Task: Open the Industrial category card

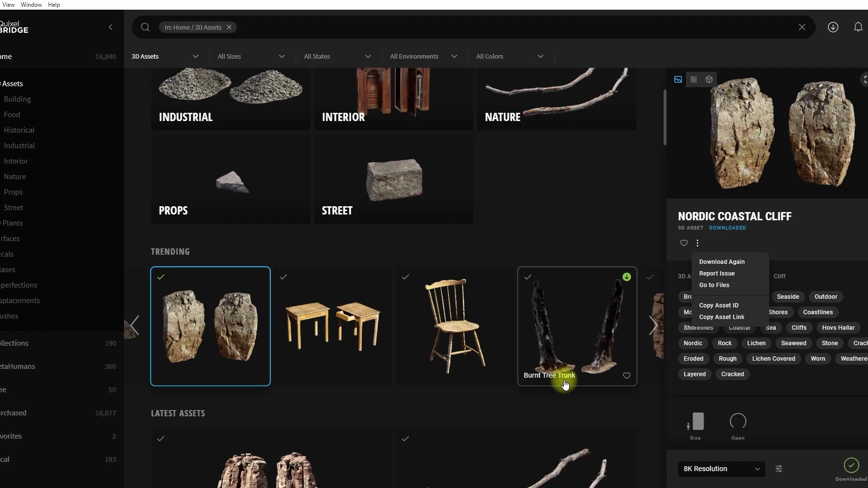Action: point(231,99)
